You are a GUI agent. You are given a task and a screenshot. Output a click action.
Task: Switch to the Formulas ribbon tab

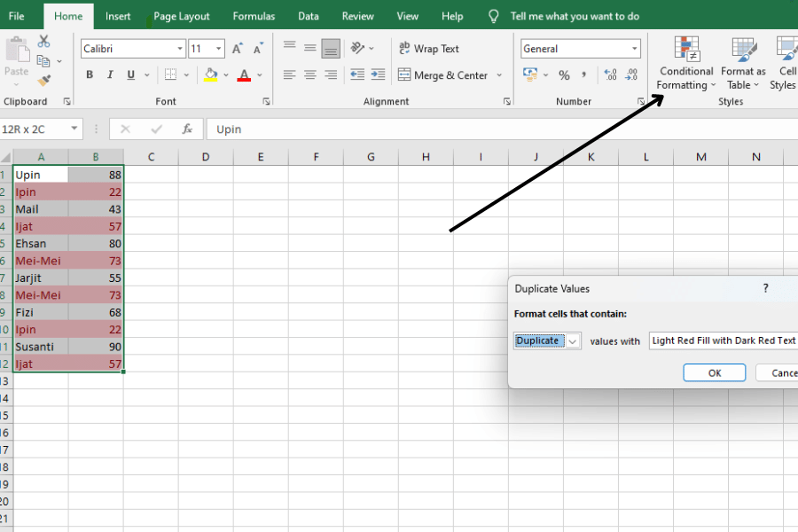click(254, 15)
